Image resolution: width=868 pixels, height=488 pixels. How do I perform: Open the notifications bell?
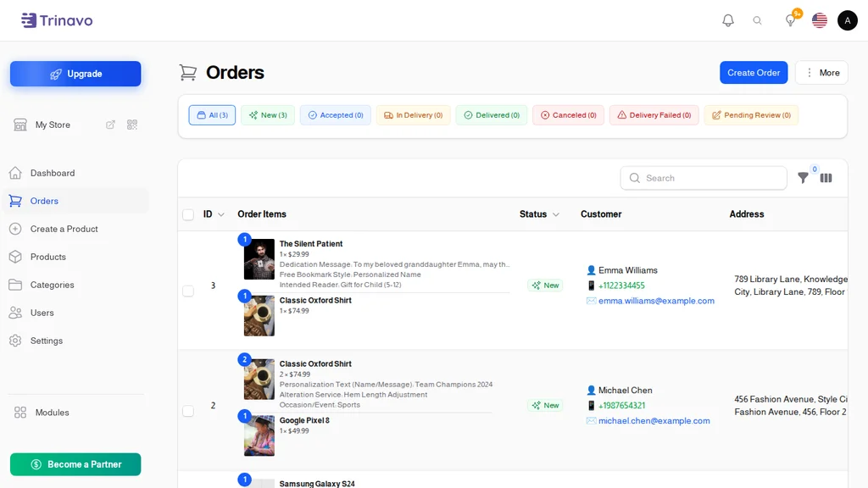tap(728, 20)
